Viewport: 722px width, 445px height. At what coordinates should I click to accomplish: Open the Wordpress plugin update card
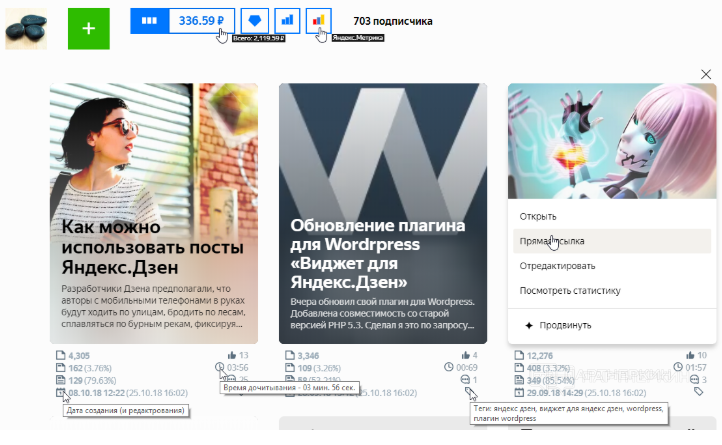(383, 213)
